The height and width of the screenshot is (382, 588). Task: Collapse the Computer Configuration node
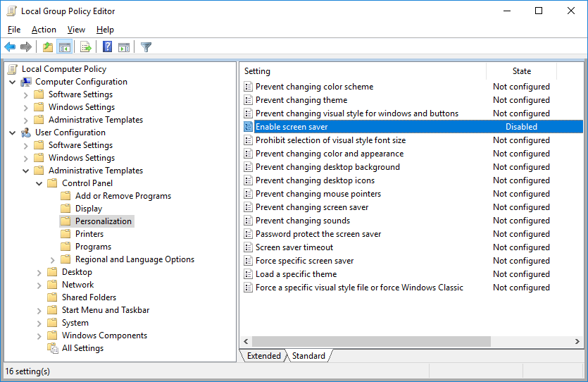pyautogui.click(x=13, y=82)
